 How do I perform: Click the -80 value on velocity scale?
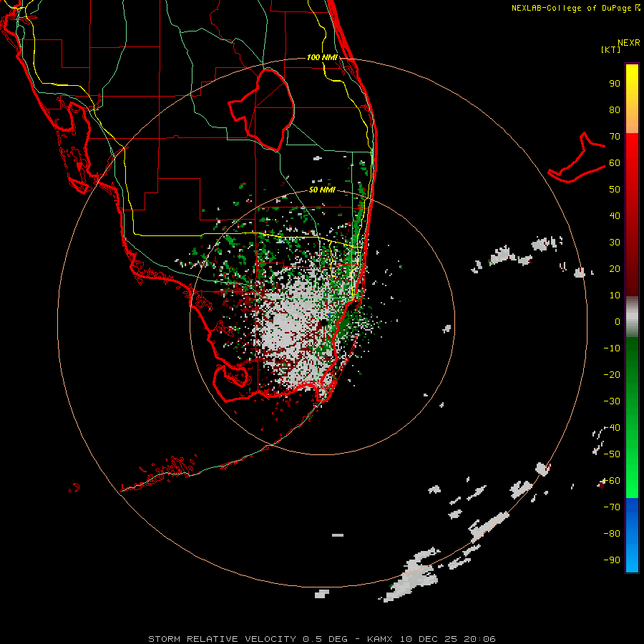(x=612, y=534)
